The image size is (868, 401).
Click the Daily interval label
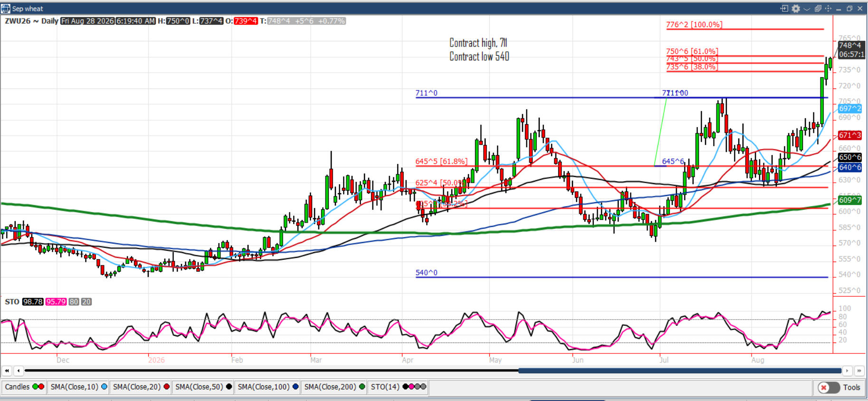coord(50,21)
